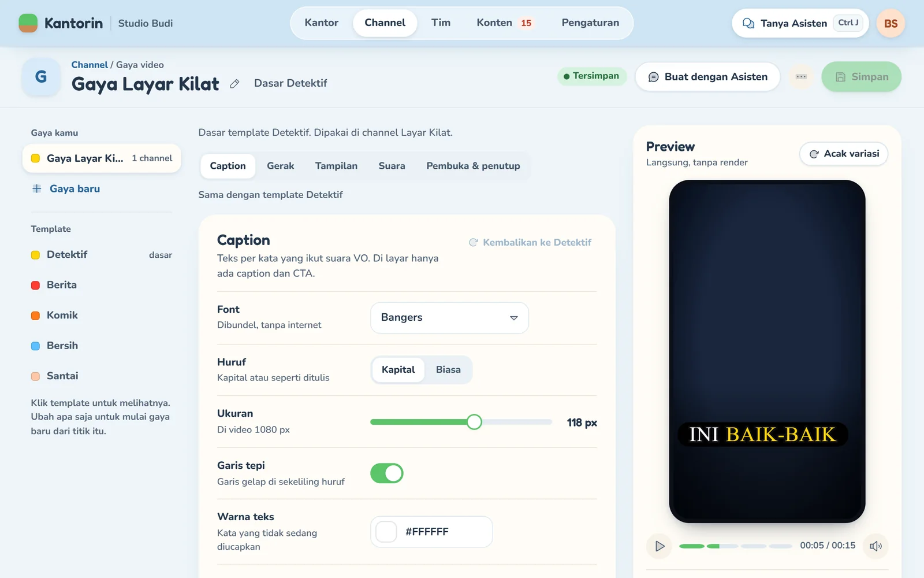Click the plus icon next to Gaya baru

pyautogui.click(x=37, y=188)
